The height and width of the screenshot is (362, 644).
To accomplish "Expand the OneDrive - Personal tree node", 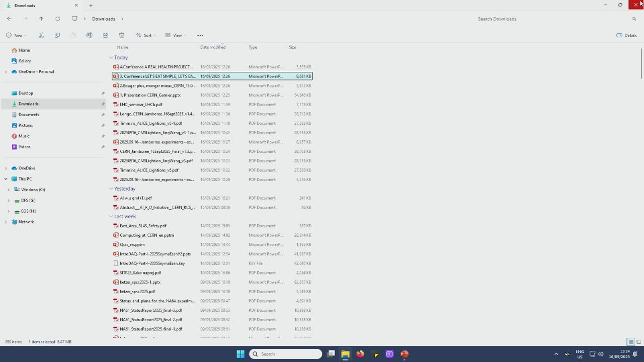I will (6, 72).
